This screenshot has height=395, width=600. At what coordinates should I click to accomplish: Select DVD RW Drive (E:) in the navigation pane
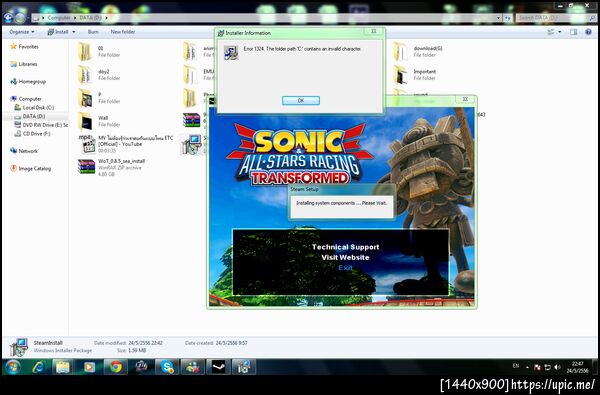(x=41, y=125)
